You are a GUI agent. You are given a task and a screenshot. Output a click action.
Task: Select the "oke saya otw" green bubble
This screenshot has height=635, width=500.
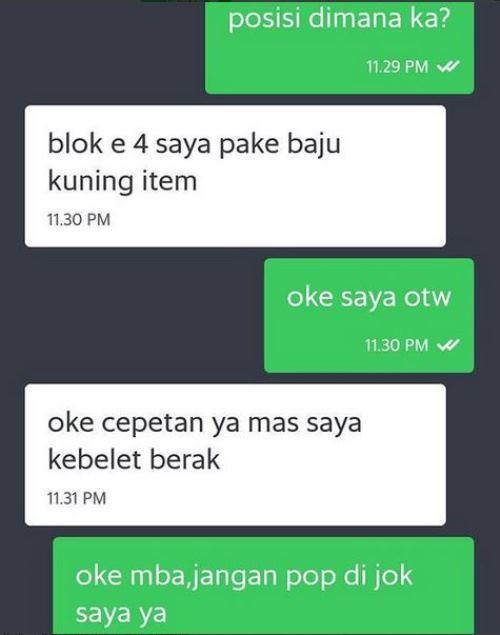[369, 315]
